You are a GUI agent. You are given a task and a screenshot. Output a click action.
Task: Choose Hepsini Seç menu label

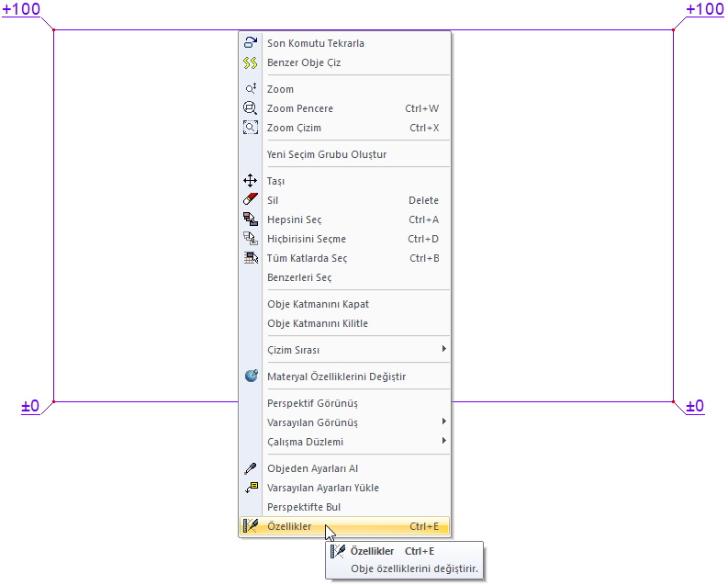(295, 219)
